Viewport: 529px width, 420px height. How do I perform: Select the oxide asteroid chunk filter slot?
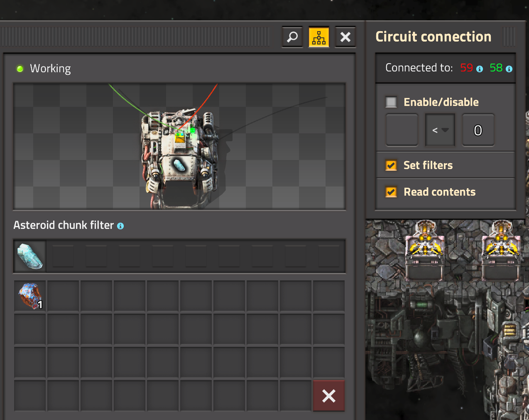pos(30,256)
